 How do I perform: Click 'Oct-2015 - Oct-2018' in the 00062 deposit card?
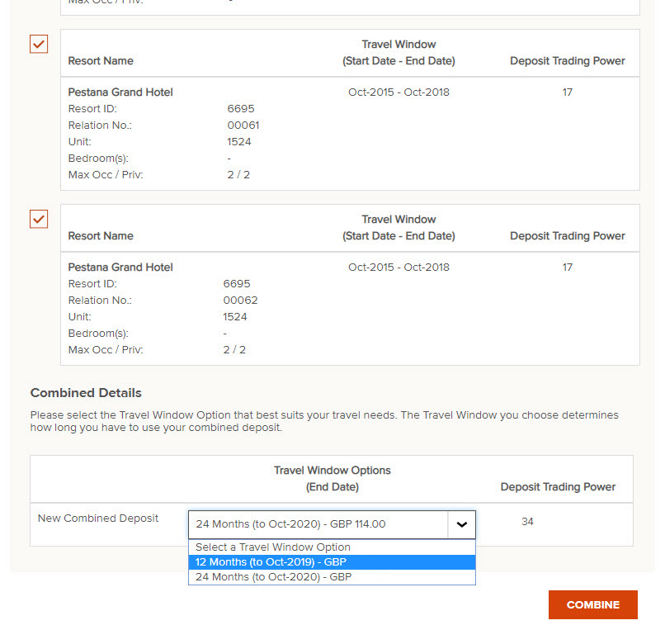(399, 267)
